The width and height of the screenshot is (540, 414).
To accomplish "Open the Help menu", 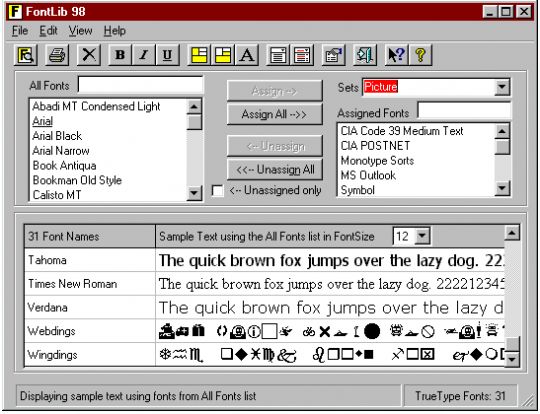I will pyautogui.click(x=115, y=31).
